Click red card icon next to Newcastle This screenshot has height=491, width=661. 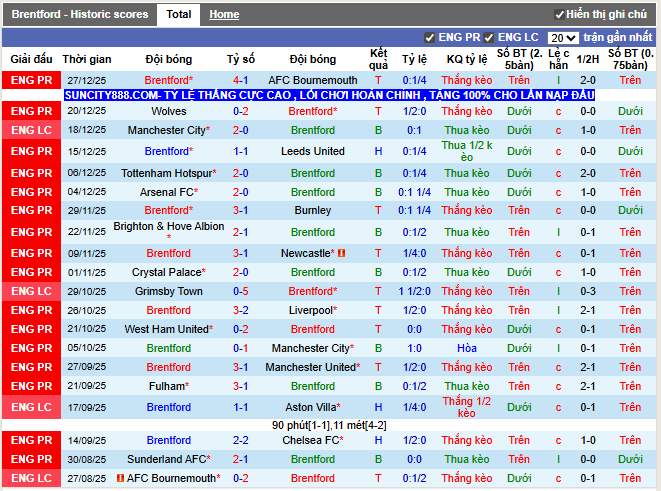341,253
